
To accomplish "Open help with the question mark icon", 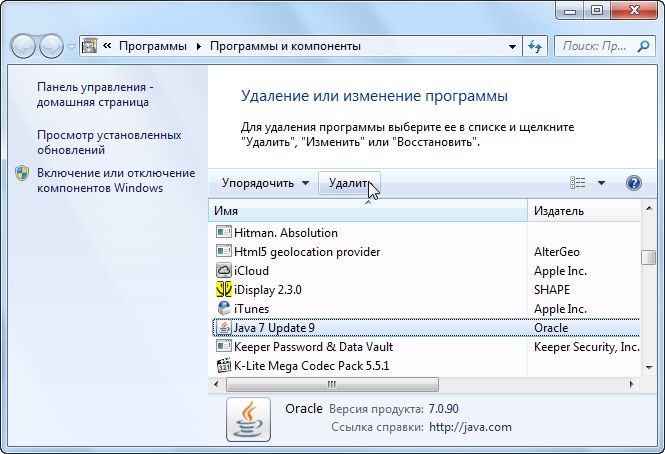I will [632, 183].
